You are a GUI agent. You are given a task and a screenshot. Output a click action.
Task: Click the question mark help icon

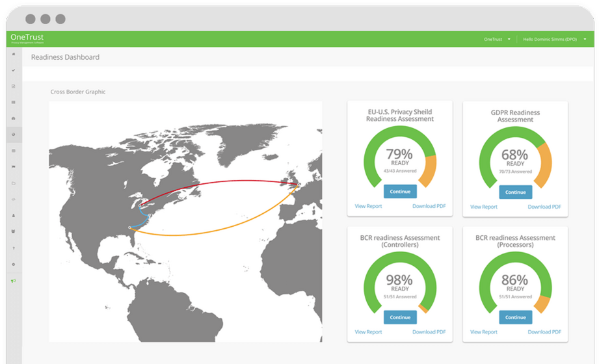(x=14, y=248)
